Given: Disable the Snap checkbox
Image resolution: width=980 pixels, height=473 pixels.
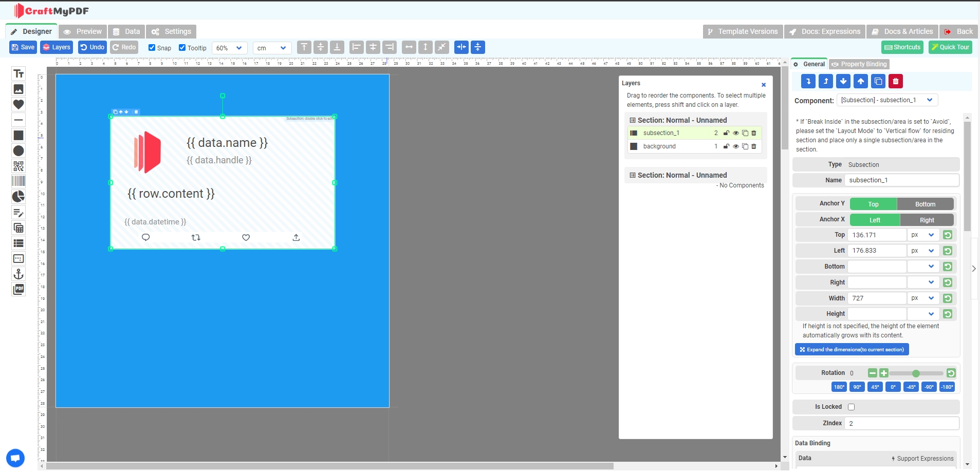Looking at the screenshot, I should pos(152,48).
